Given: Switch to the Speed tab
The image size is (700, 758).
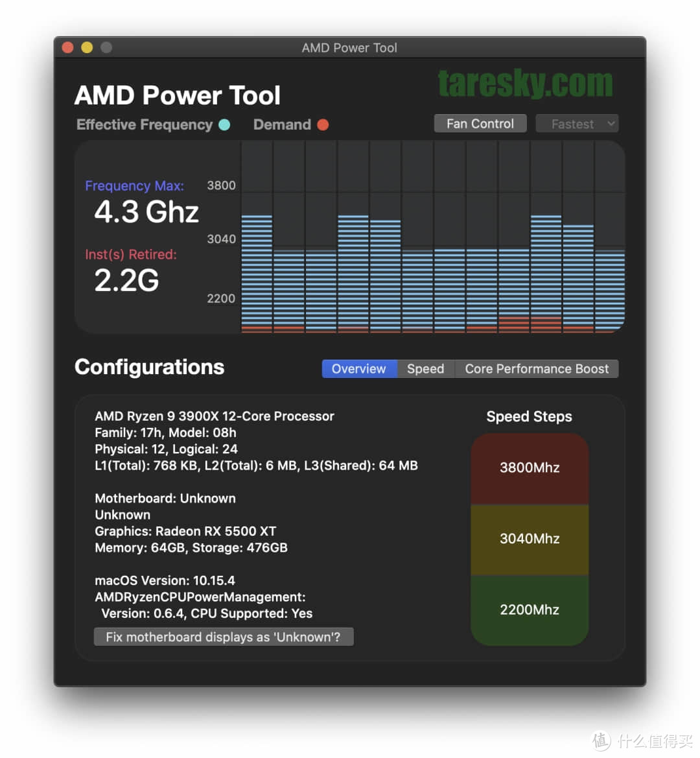Looking at the screenshot, I should pos(425,368).
